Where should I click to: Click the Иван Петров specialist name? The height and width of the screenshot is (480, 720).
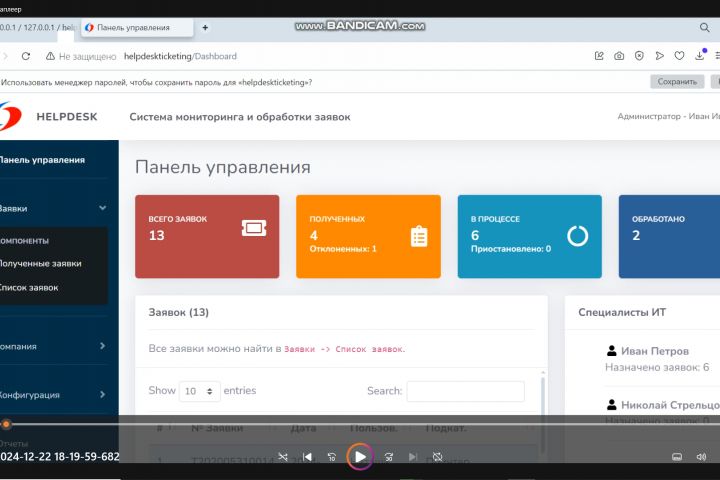pyautogui.click(x=655, y=351)
